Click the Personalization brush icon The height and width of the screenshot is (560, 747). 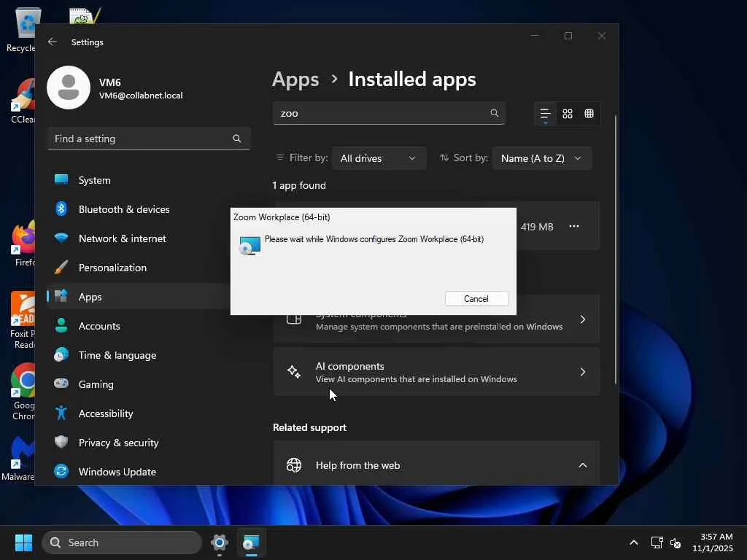(x=61, y=267)
